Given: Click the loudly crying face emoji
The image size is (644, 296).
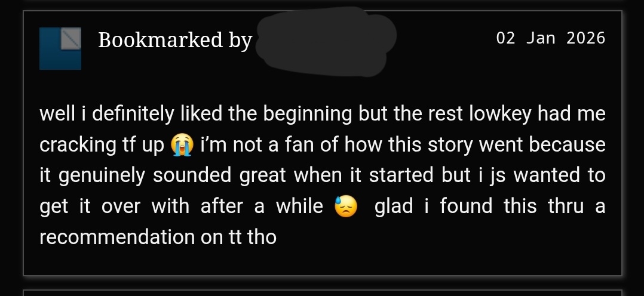Looking at the screenshot, I should [x=182, y=145].
